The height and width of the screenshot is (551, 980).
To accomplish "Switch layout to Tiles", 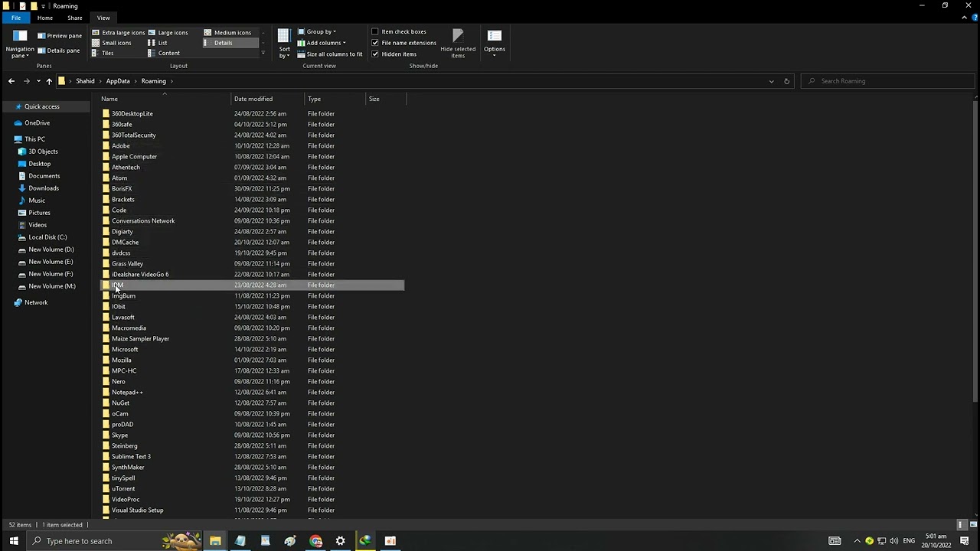I will pos(103,53).
